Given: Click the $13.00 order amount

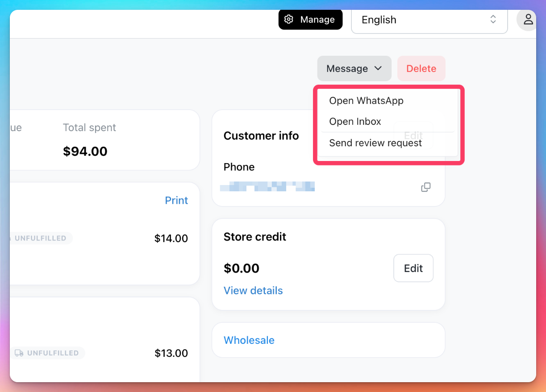Looking at the screenshot, I should 171,354.
